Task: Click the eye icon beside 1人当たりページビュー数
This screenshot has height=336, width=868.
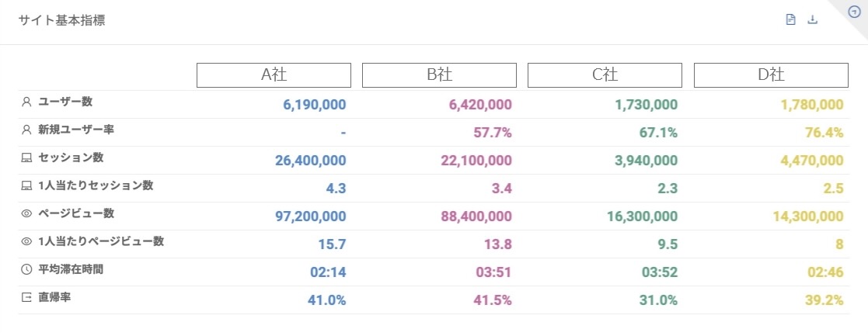Action: [x=26, y=241]
